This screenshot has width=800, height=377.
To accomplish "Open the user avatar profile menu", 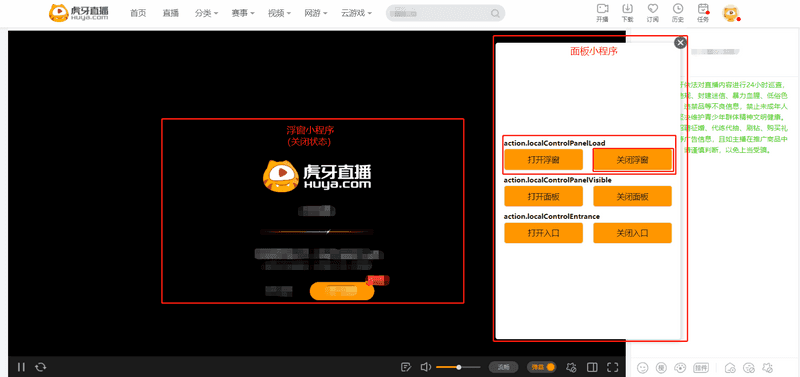I will [x=731, y=13].
